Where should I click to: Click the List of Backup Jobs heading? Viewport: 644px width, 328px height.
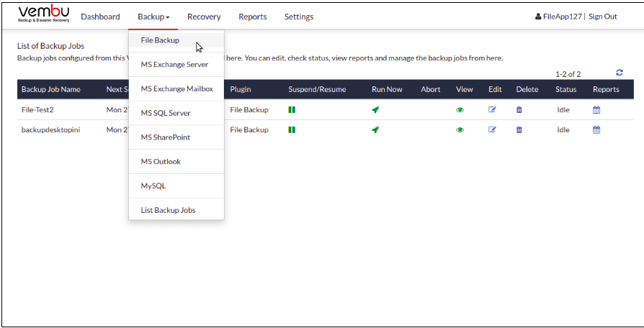(x=50, y=46)
